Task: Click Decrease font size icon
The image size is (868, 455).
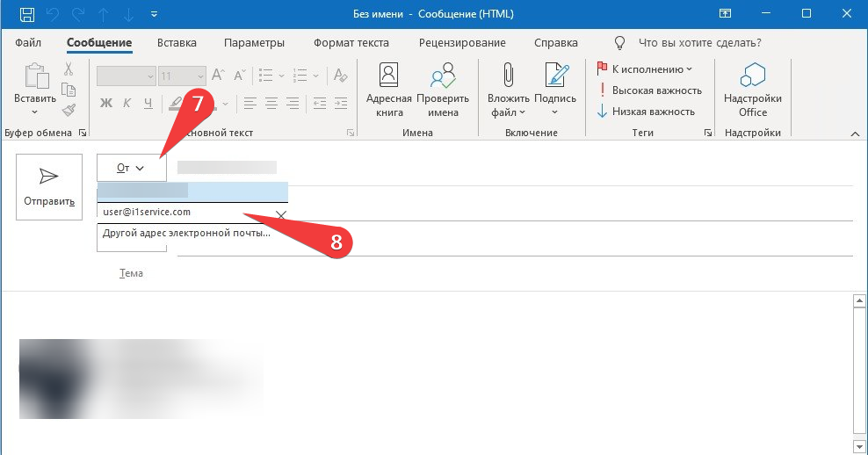Action: coord(240,76)
